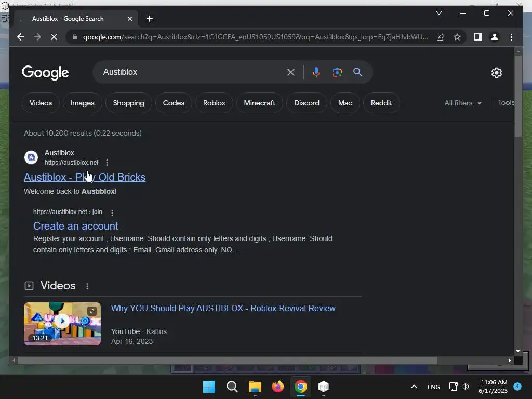Open more options for austiblox.net result
The width and height of the screenshot is (532, 399).
(107, 163)
